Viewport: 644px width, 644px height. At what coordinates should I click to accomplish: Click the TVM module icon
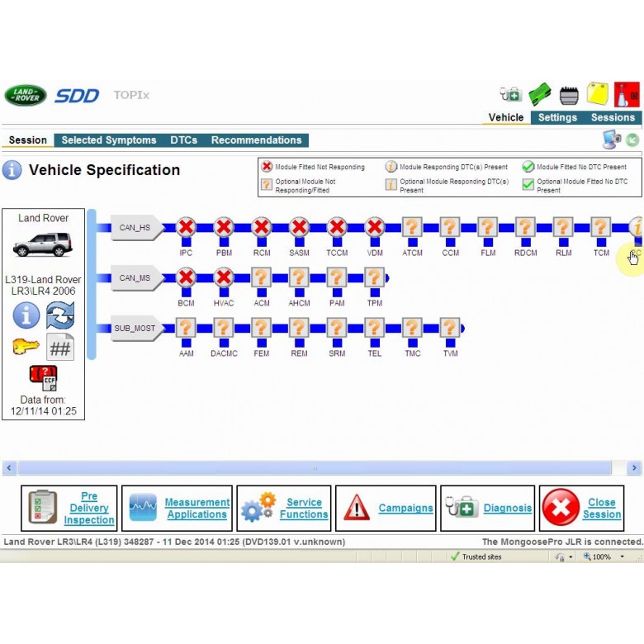click(450, 328)
